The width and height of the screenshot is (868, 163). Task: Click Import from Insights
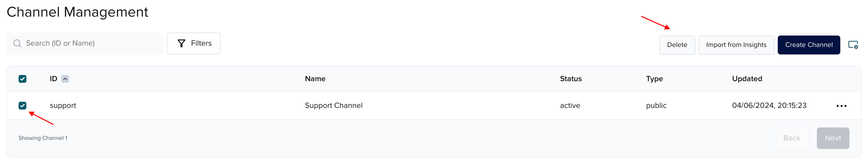click(x=736, y=45)
